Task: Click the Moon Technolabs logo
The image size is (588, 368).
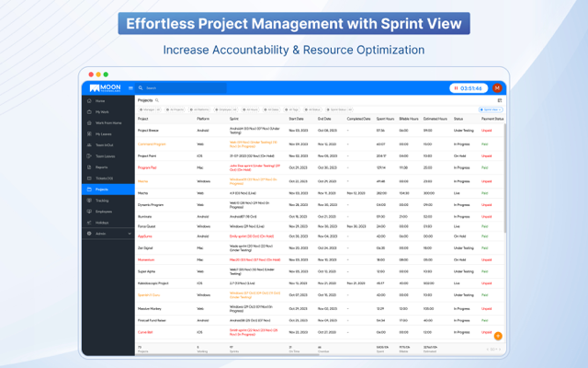Action: pyautogui.click(x=106, y=88)
